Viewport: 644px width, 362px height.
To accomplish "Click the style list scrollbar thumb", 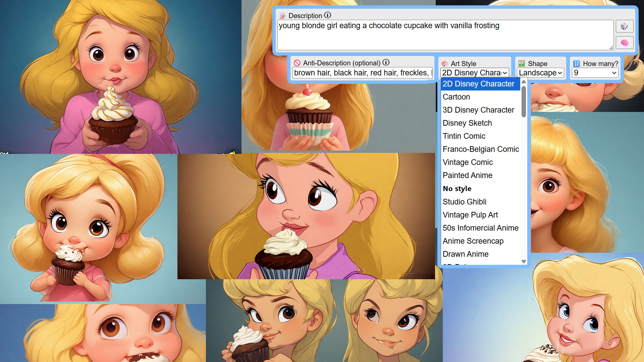I will tap(524, 102).
